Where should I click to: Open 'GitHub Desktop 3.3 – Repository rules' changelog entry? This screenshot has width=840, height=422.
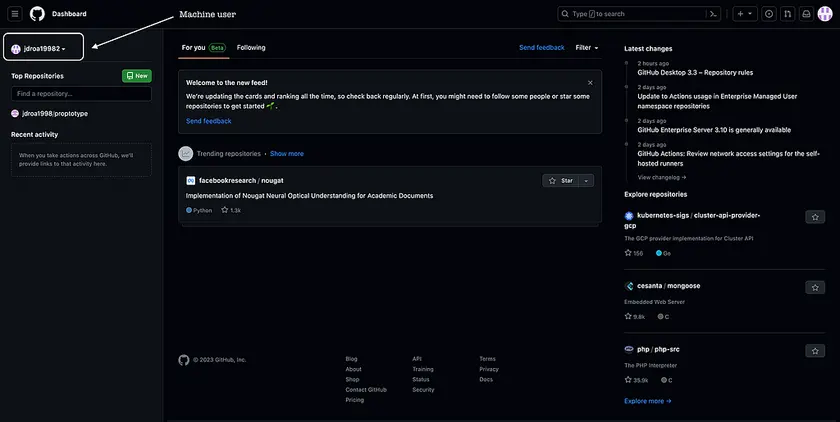coord(695,72)
